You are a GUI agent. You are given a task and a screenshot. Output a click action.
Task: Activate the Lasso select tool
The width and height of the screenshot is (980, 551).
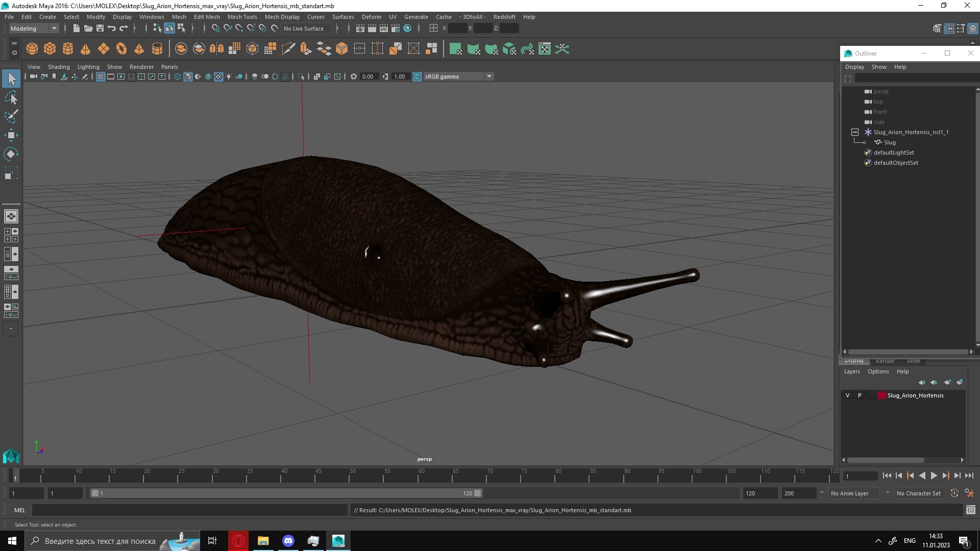[x=11, y=97]
